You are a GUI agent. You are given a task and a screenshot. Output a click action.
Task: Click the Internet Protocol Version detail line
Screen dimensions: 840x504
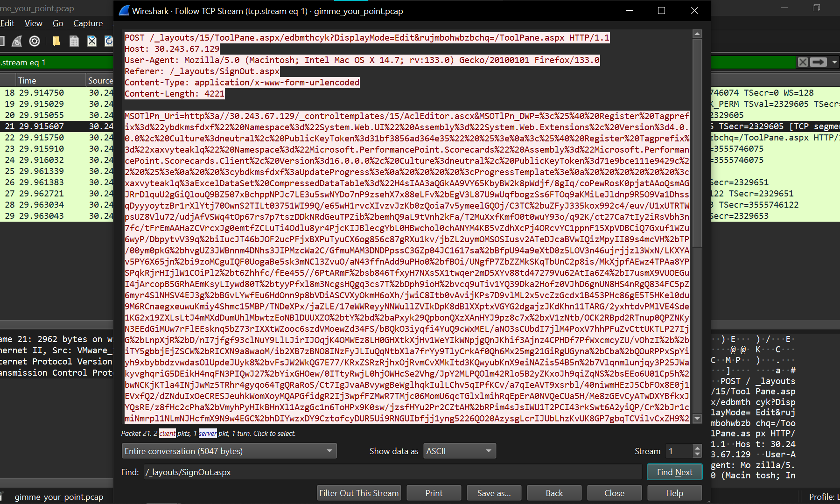click(x=56, y=362)
